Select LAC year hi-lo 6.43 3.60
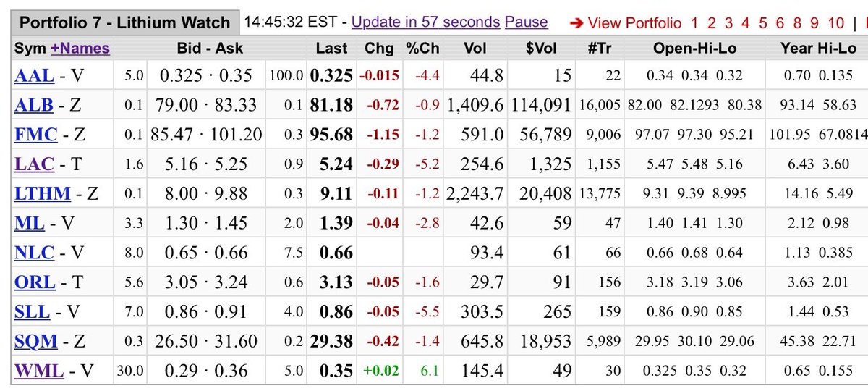This screenshot has width=868, height=391. click(x=819, y=164)
